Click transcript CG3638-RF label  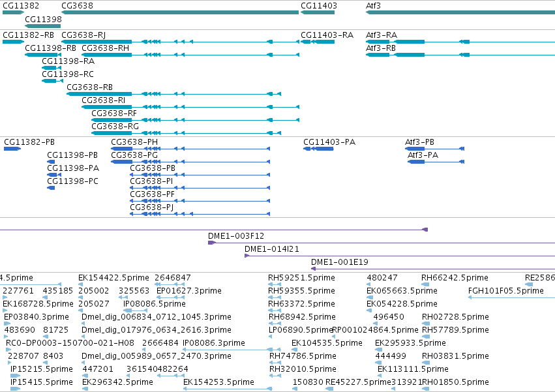pyautogui.click(x=114, y=113)
